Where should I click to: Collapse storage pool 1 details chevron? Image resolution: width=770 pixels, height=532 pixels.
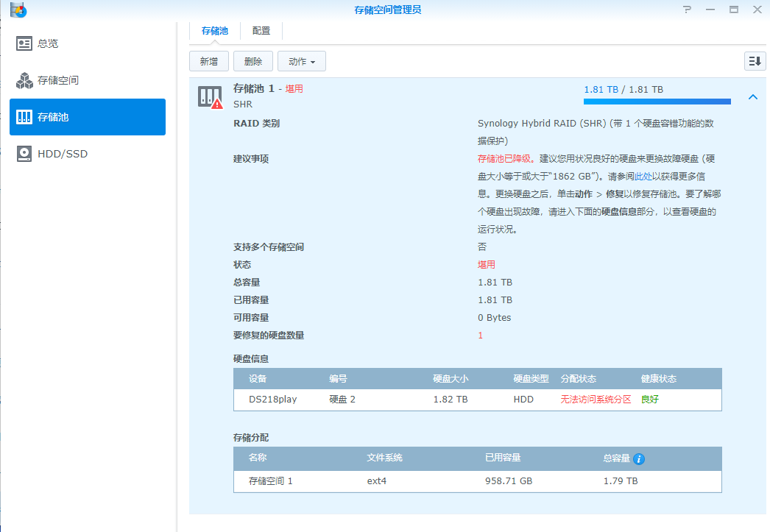pos(753,96)
